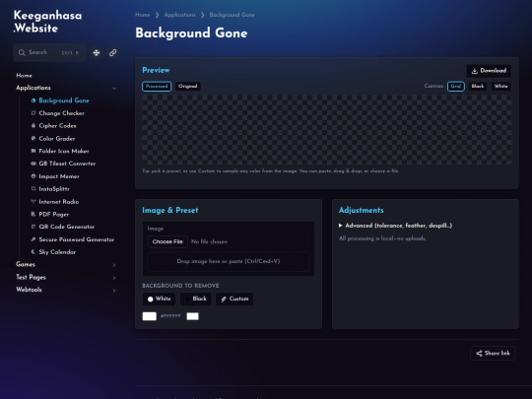Click the Choose File button
532x399 pixels.
pos(167,241)
